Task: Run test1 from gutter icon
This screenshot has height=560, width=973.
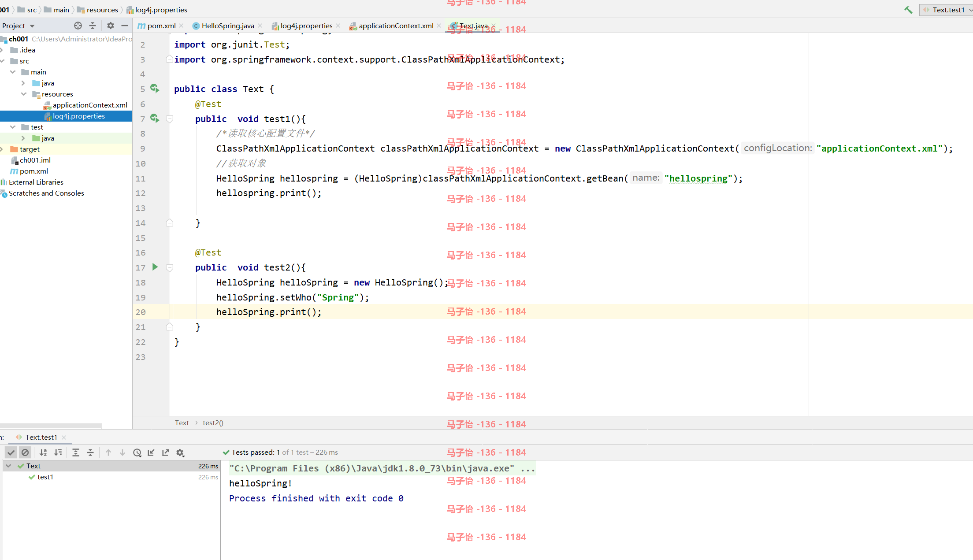Action: [155, 118]
